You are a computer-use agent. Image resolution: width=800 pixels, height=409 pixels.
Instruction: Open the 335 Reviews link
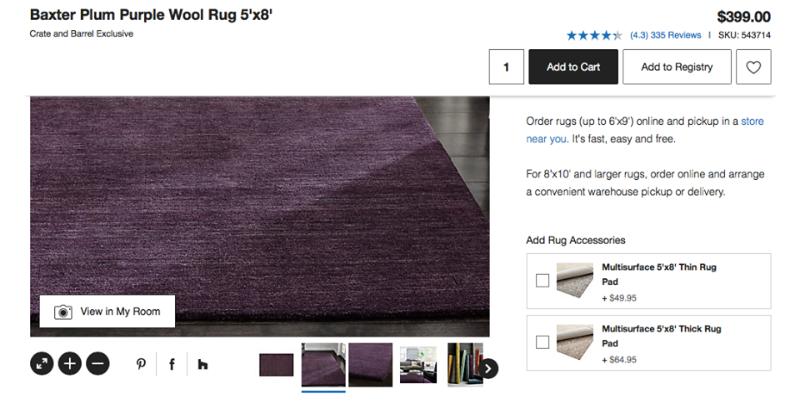[675, 35]
